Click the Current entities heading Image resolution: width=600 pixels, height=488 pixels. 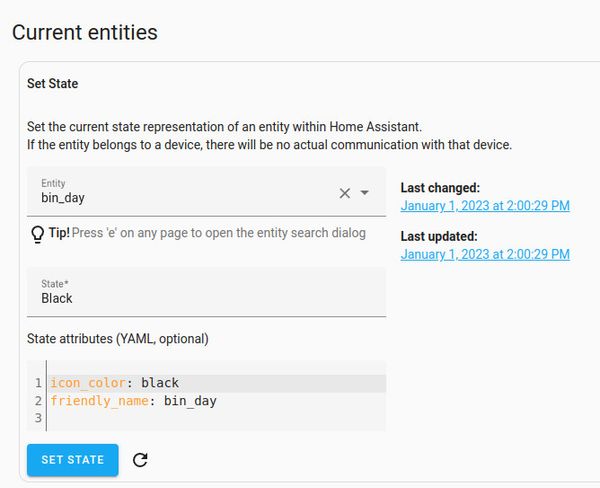pos(84,32)
